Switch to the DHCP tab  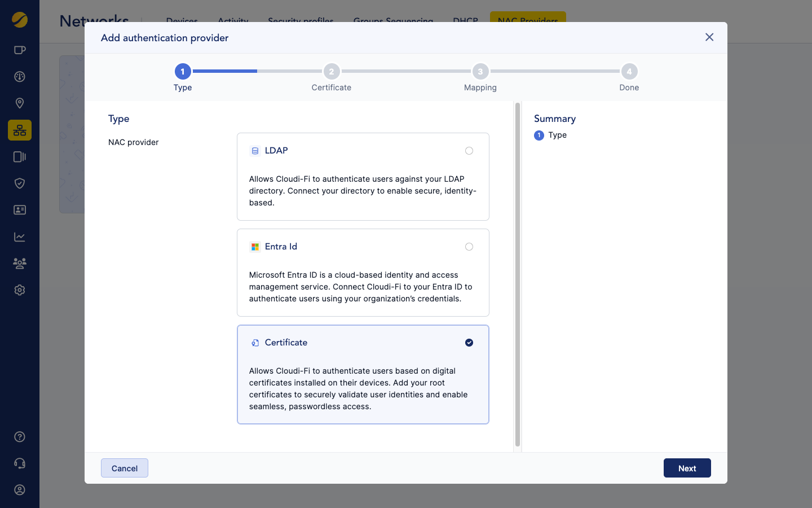(465, 21)
